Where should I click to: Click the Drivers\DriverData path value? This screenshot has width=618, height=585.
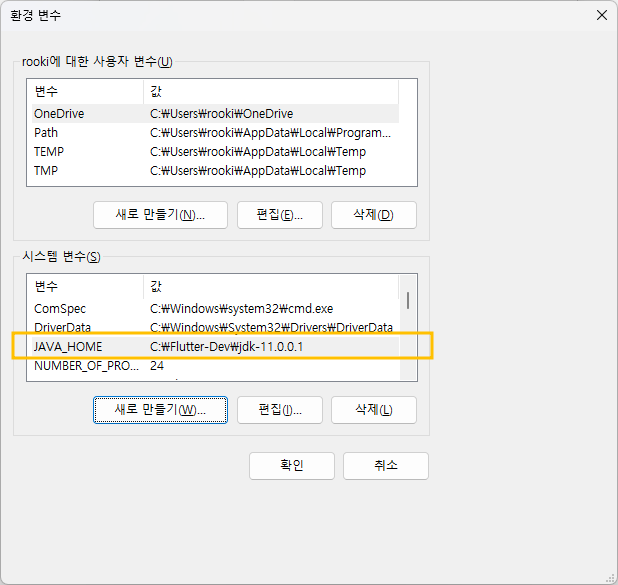click(x=271, y=327)
